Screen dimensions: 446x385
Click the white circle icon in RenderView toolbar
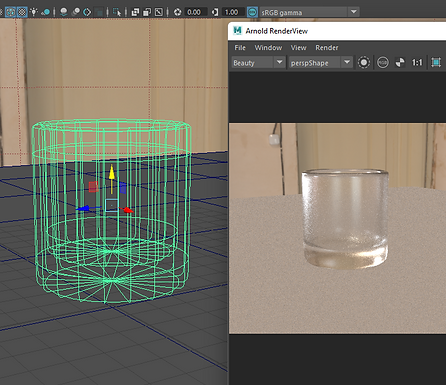point(364,62)
